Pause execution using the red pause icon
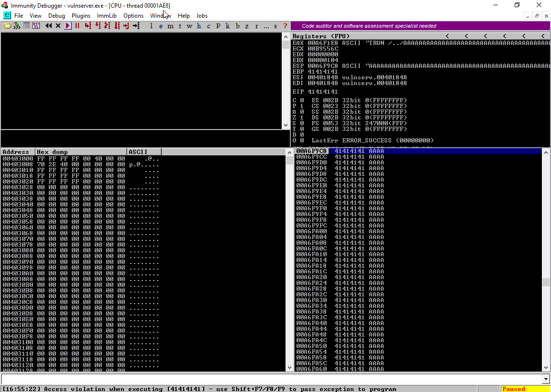The image size is (551, 392). [77, 26]
